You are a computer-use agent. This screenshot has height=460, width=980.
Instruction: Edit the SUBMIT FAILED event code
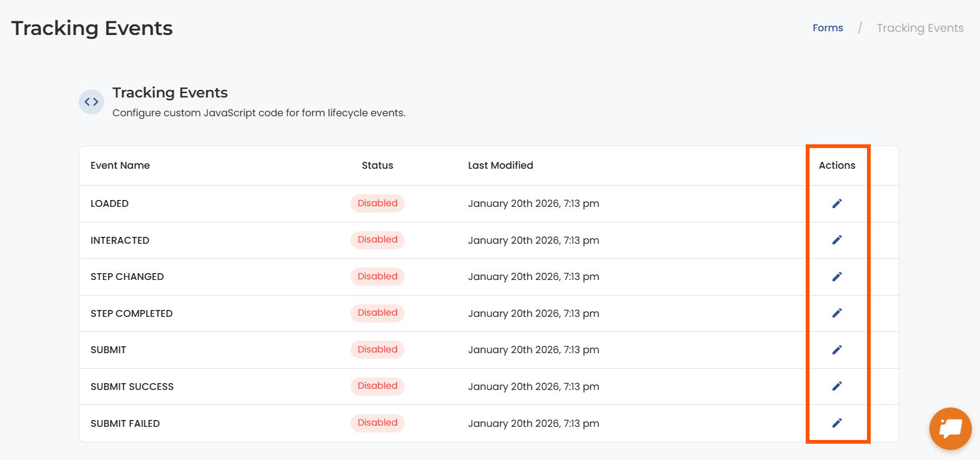pyautogui.click(x=837, y=423)
